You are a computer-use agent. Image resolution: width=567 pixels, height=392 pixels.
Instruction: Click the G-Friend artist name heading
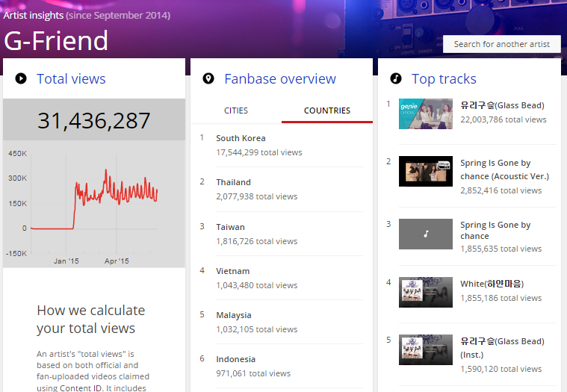click(56, 40)
